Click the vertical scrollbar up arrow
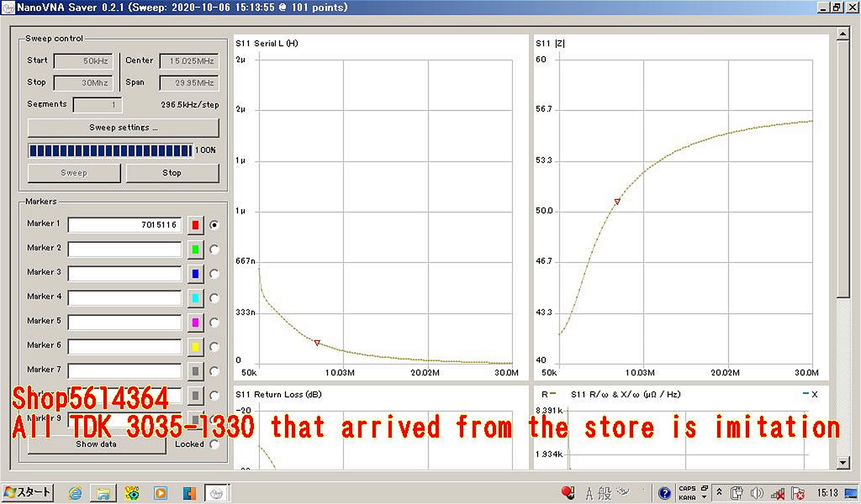This screenshot has height=504, width=861. coord(843,34)
